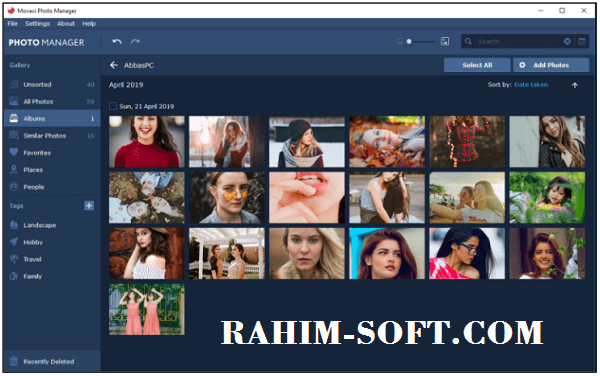
Task: Add a new tag with plus button
Action: [89, 206]
